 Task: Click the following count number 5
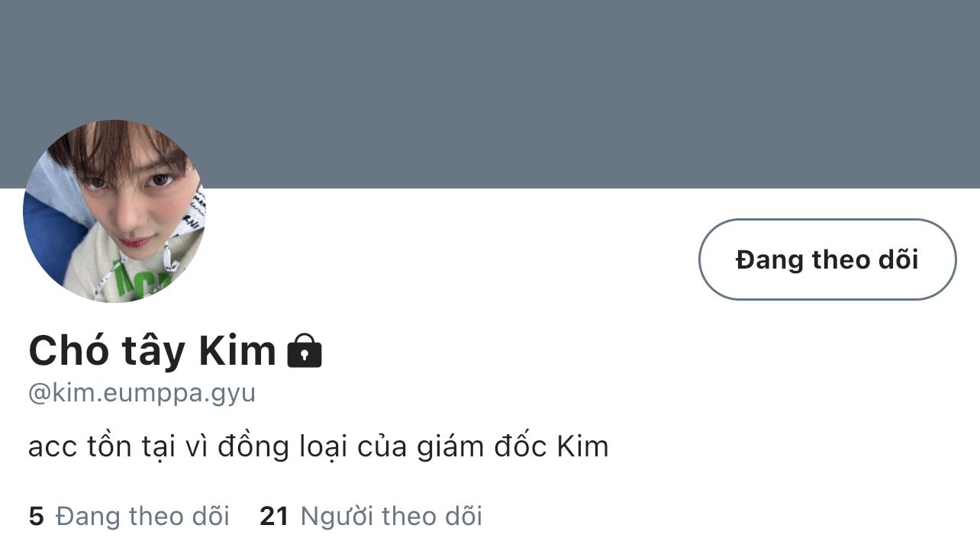point(36,517)
